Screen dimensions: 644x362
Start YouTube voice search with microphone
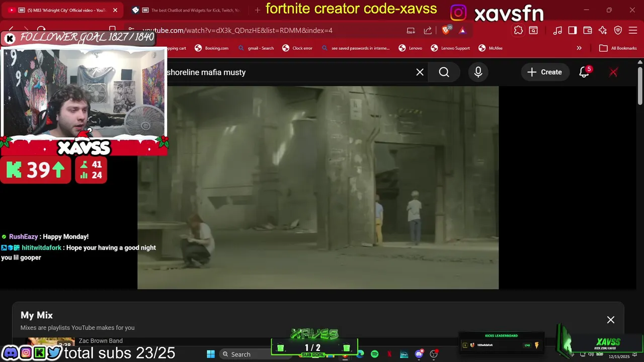point(478,72)
